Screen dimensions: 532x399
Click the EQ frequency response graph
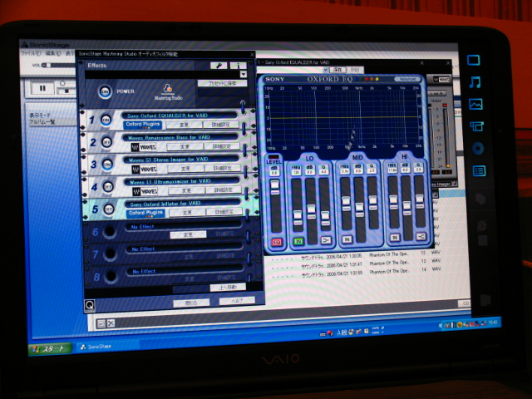342,118
